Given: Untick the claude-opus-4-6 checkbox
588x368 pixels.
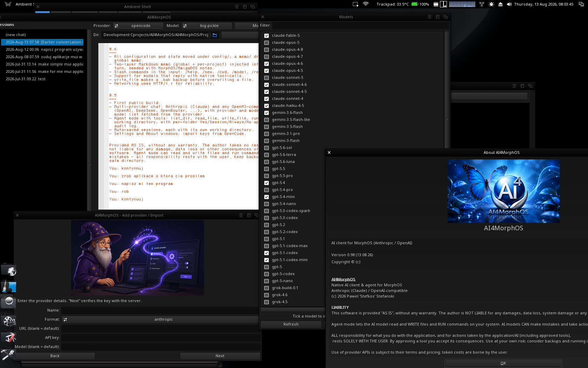Looking at the screenshot, I should tap(267, 64).
